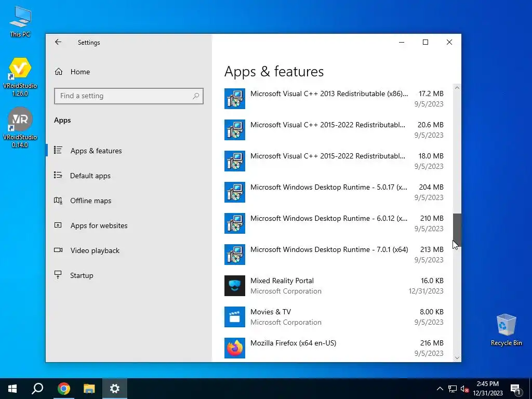Click the 17.2 MB size value
The image size is (532, 399).
click(x=431, y=94)
